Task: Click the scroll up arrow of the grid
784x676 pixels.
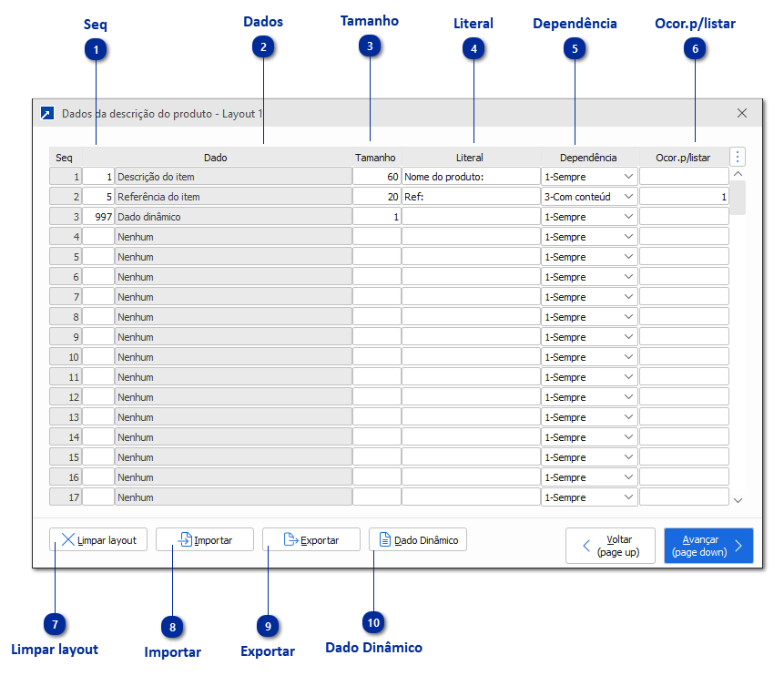Action: coord(738,174)
